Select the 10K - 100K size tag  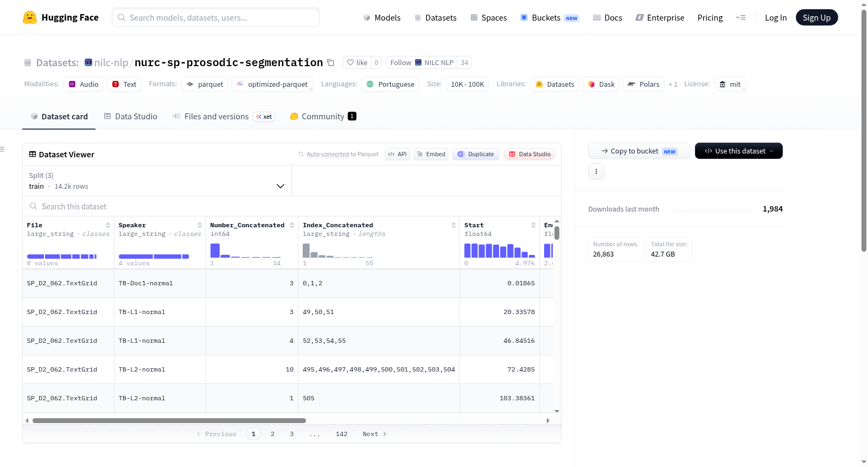467,84
